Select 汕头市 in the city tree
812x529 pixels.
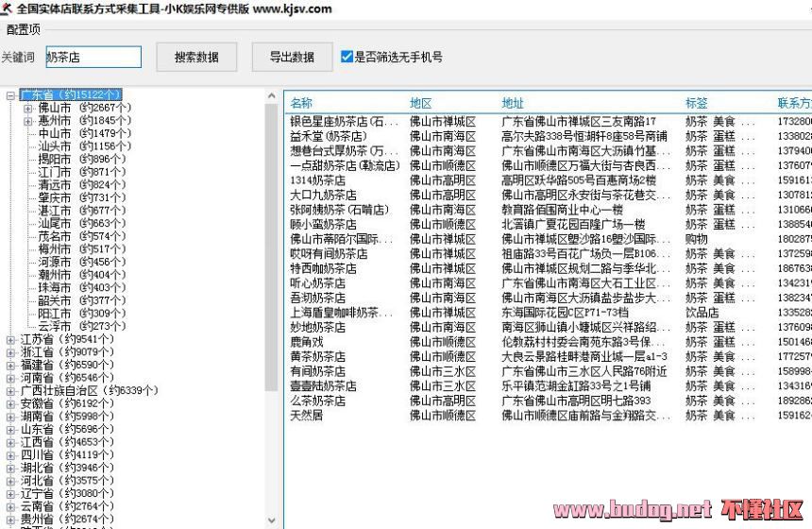point(55,146)
